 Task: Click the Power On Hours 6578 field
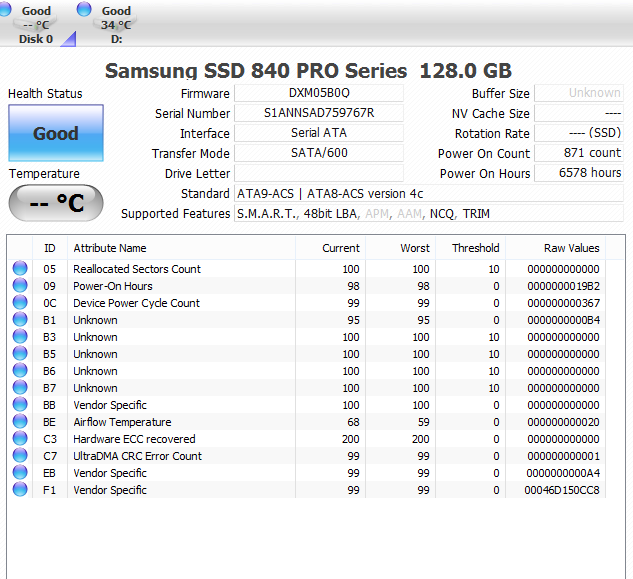[579, 173]
